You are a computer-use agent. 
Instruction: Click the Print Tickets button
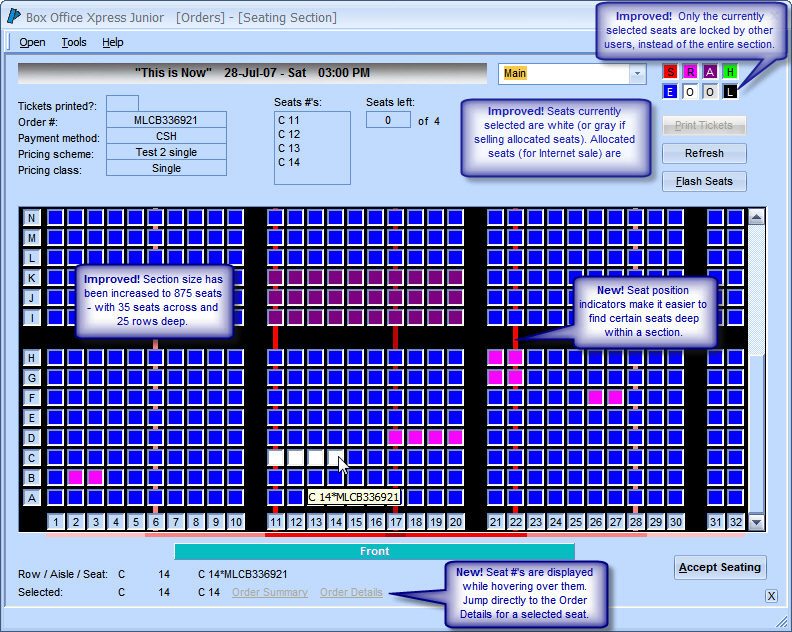704,125
